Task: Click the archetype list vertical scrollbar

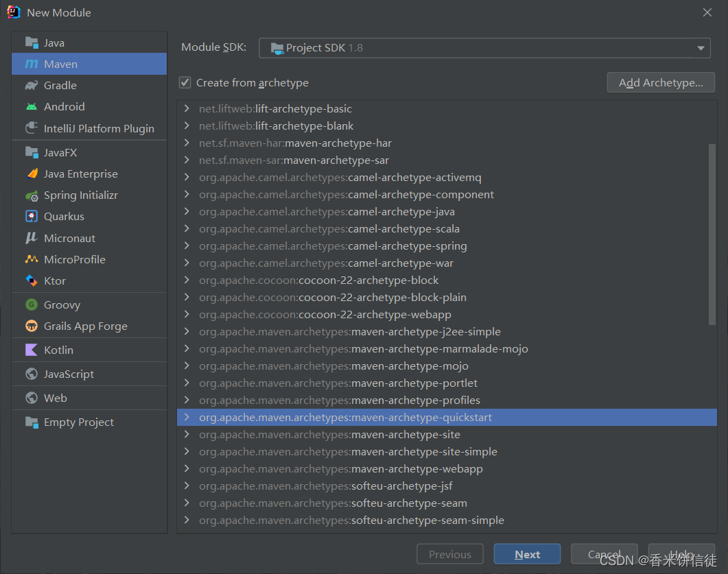Action: point(712,235)
